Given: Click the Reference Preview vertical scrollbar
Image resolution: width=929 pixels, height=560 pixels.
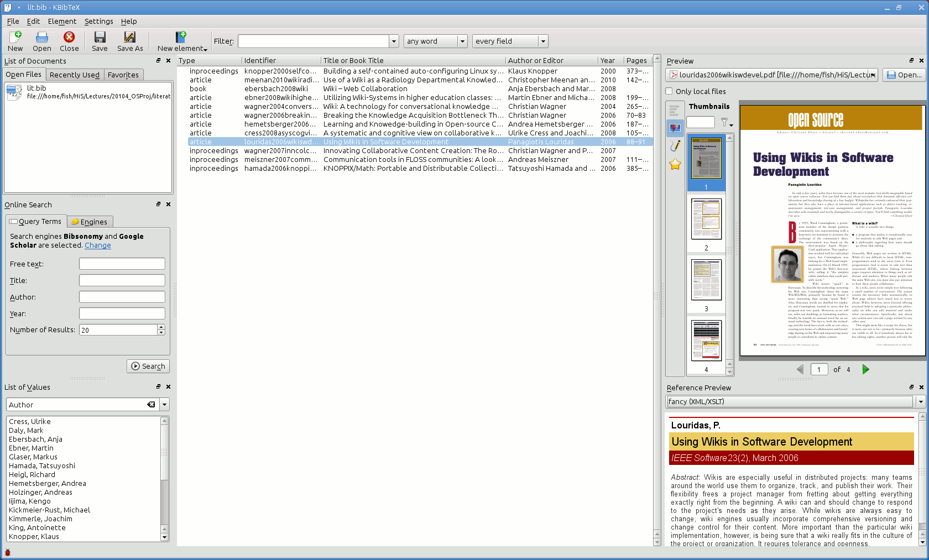Looking at the screenshot, I should [922, 479].
